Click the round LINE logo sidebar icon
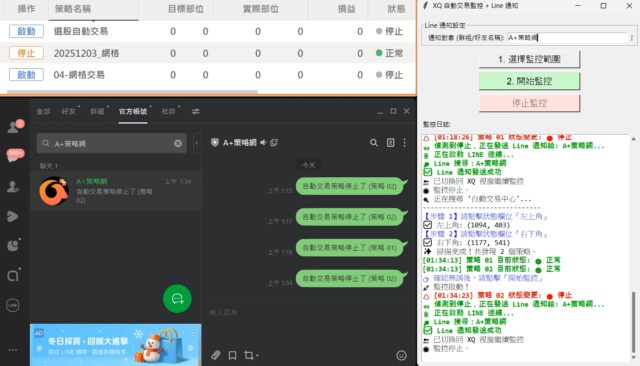Image resolution: width=640 pixels, height=366 pixels. point(13,305)
